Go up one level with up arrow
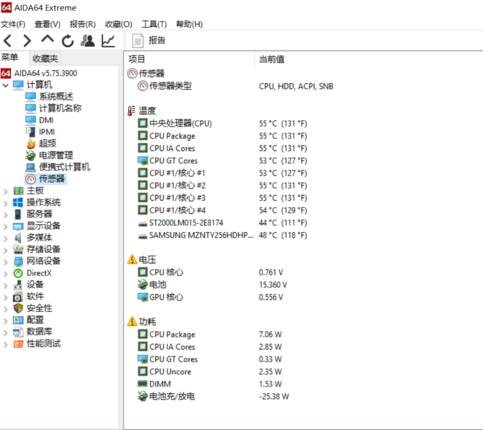The image size is (483, 430). (47, 40)
